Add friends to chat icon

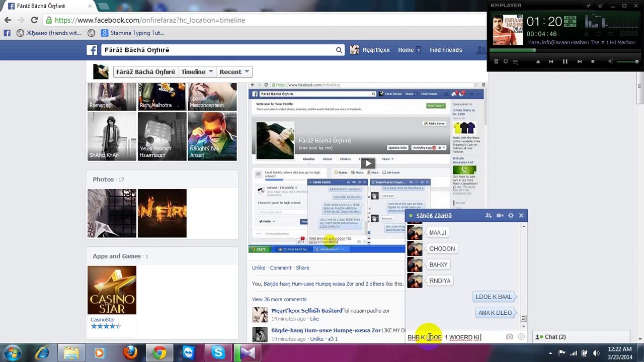coord(489,216)
